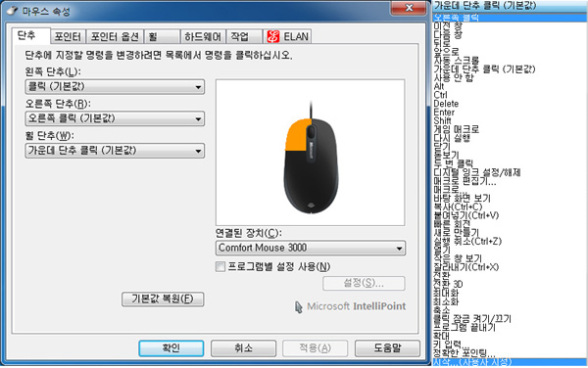The height and width of the screenshot is (368, 588).
Task: Select 작은 창 보기 in the command list
Action: pyautogui.click(x=458, y=258)
